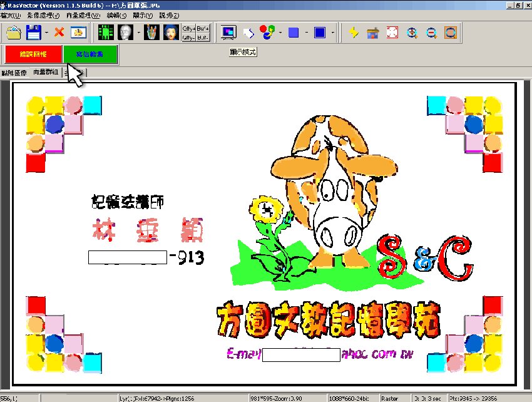Expand dropdown beside the light blue square
This screenshot has width=532, height=402.
307,33
